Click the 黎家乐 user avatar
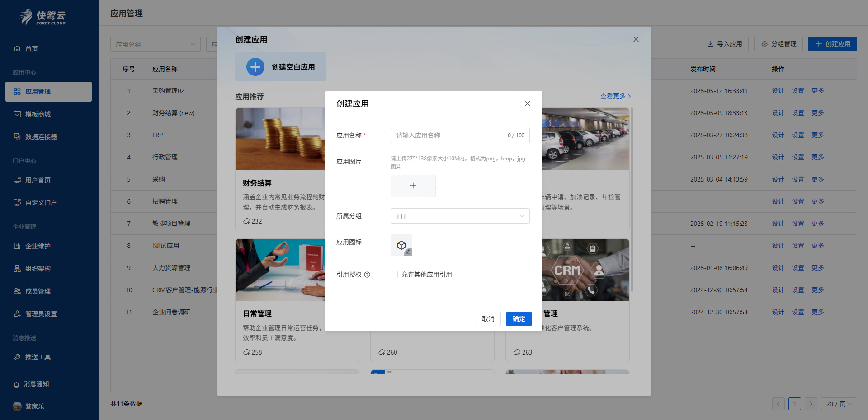 [17, 406]
